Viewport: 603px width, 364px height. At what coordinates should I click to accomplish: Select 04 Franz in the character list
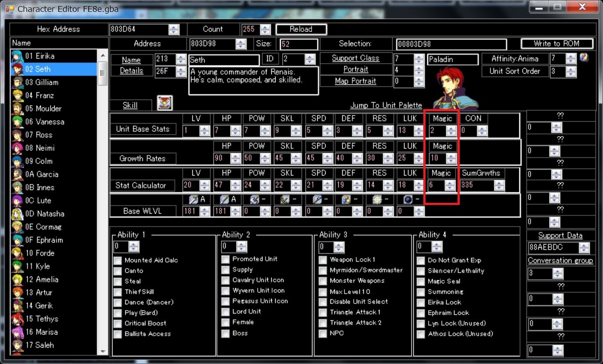click(45, 95)
